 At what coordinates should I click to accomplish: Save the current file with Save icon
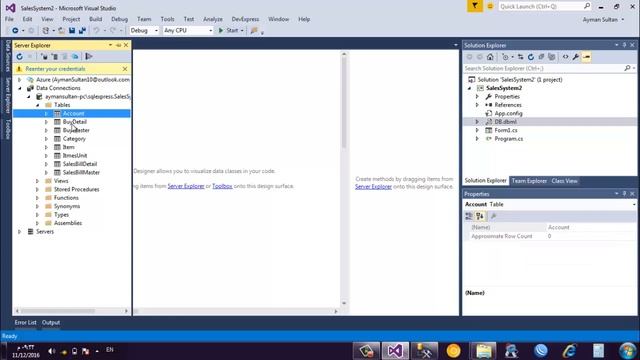(72, 31)
